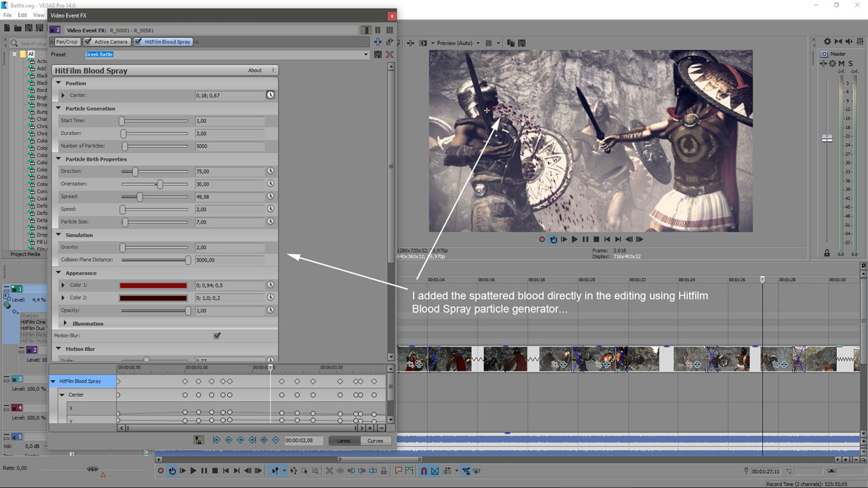Click Play in the main timeline transport bar
Viewport: 868px width, 488px height.
(x=193, y=470)
